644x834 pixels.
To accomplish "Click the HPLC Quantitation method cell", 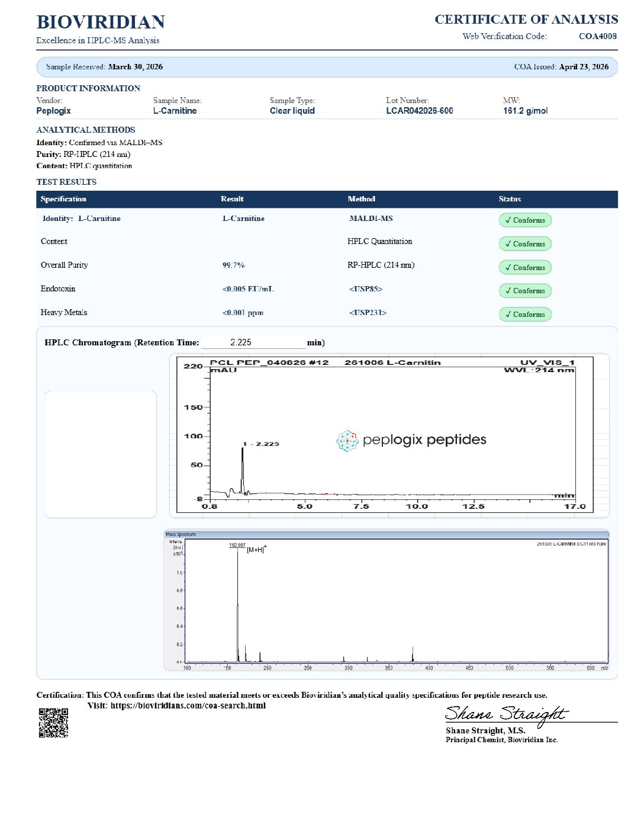I will pyautogui.click(x=380, y=241).
